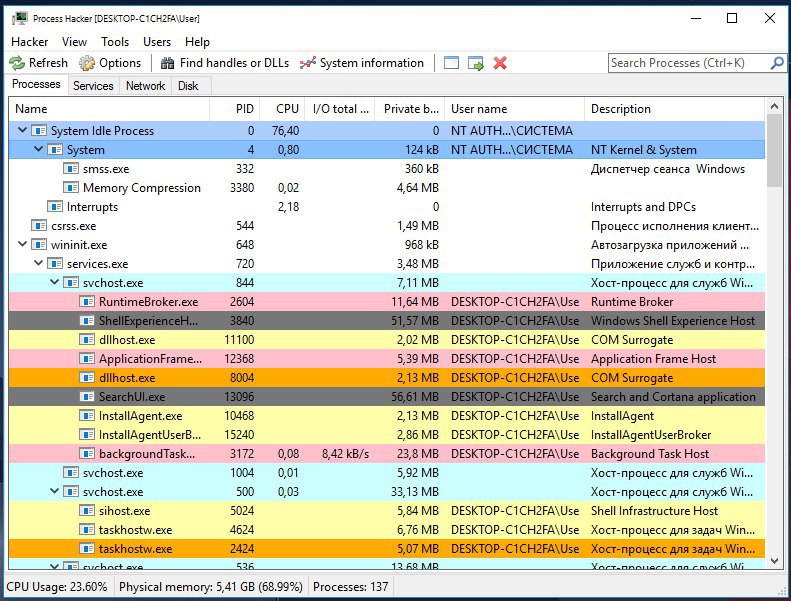The image size is (791, 601).
Task: Click the 56,61 MB private bytes cell
Action: pos(415,397)
